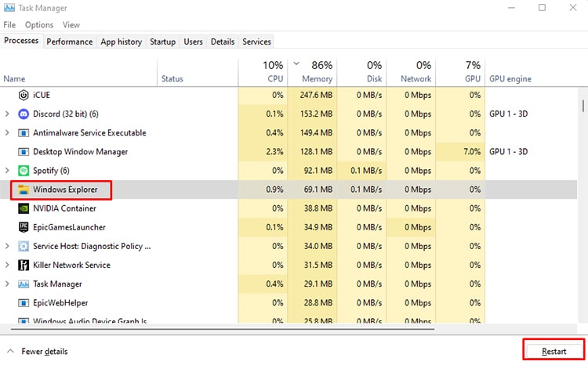Sort by the CPU column header

[275, 78]
